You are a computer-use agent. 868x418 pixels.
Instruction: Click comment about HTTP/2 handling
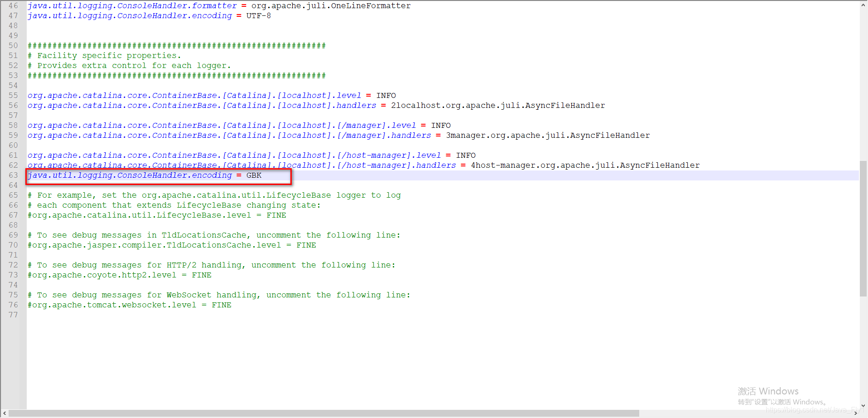coord(212,265)
